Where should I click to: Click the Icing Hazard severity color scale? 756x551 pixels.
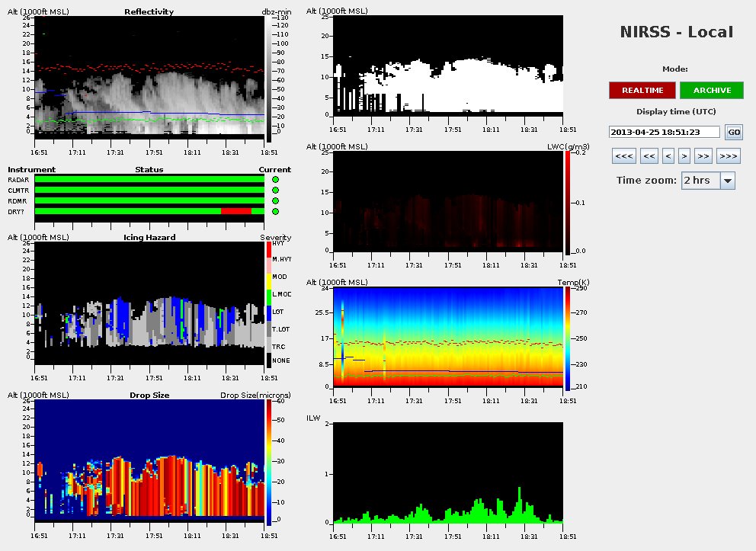(x=267, y=304)
